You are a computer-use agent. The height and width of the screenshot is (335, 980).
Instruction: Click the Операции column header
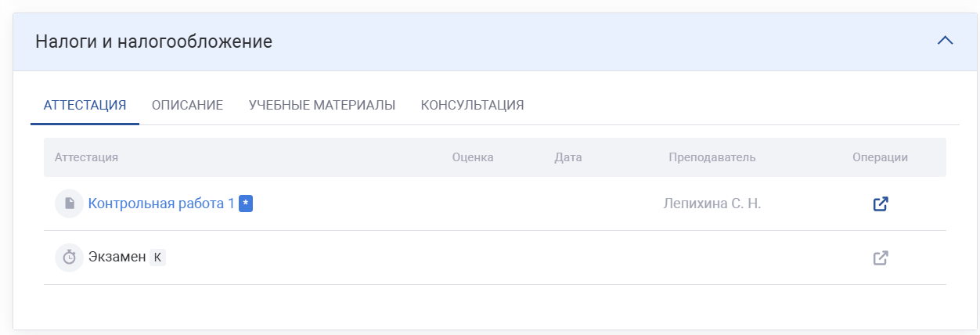[x=880, y=157]
